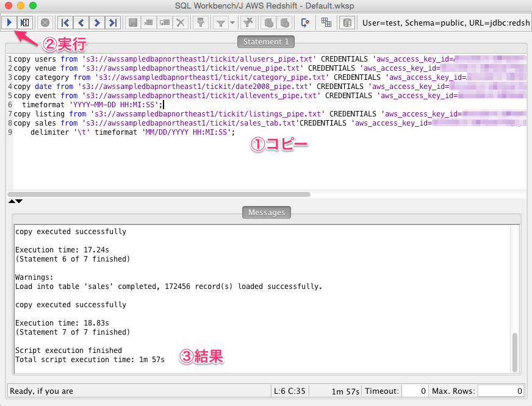Open the Database Explorer icon
Screen dimensions: 532x406
(347, 23)
